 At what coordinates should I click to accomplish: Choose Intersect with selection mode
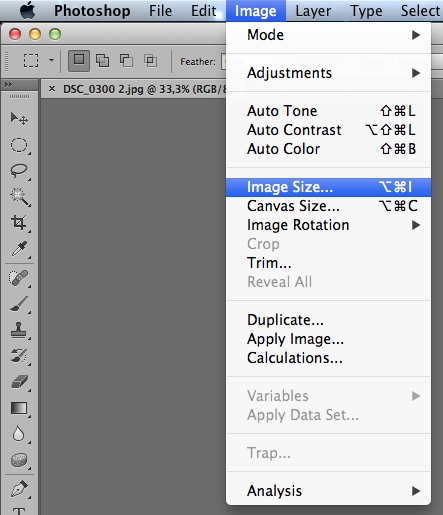[150, 61]
